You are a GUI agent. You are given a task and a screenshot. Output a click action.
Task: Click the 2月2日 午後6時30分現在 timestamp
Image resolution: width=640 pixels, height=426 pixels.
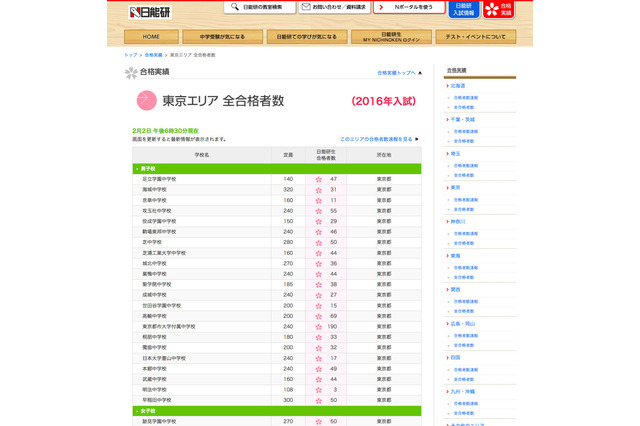[165, 131]
